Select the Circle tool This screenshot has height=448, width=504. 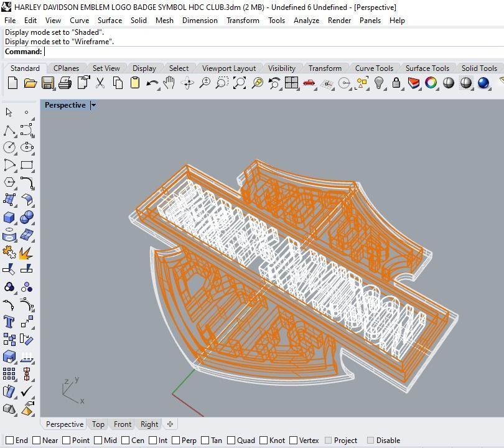tap(9, 147)
